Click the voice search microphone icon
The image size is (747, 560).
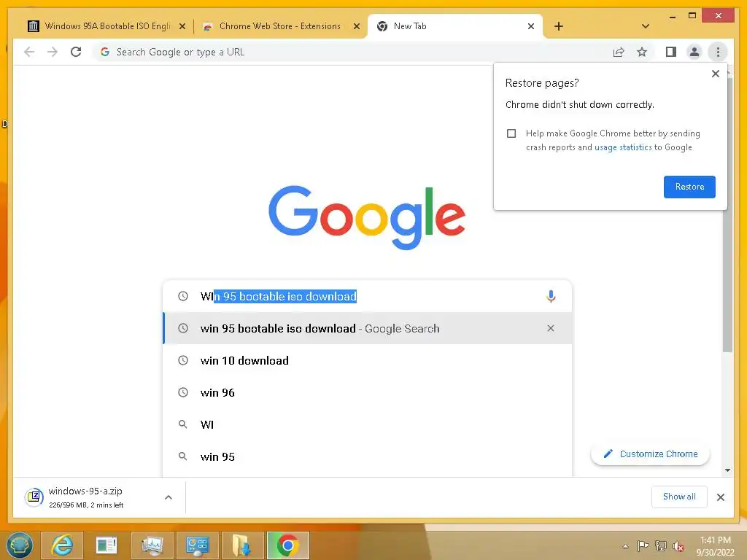[x=551, y=296]
